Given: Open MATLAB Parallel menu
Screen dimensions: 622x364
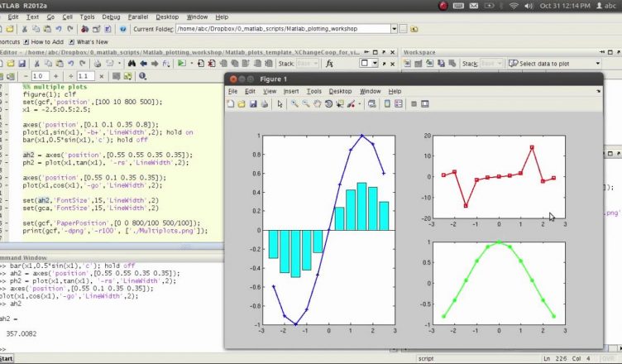Looking at the screenshot, I should (138, 17).
